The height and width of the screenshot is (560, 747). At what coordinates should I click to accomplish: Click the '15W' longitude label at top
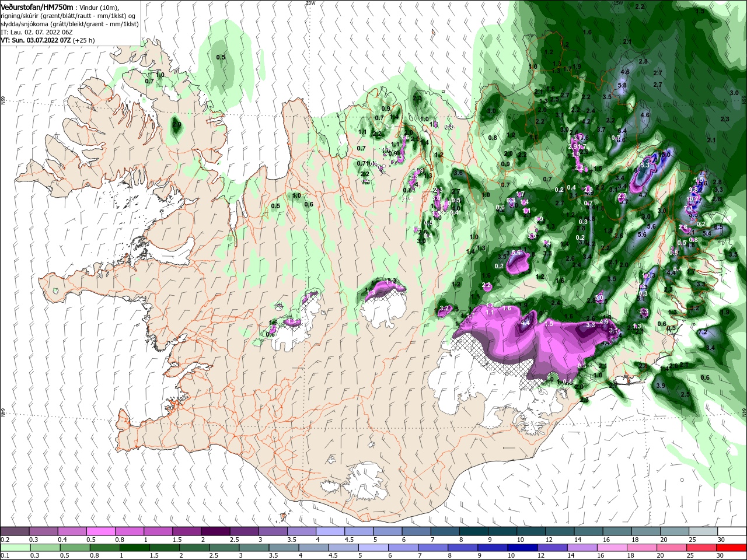pyautogui.click(x=617, y=2)
